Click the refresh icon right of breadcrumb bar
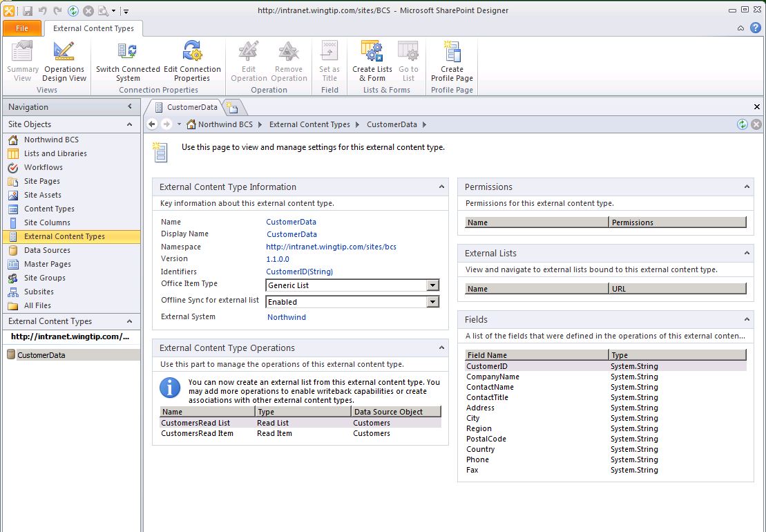Image resolution: width=766 pixels, height=532 pixels. tap(742, 124)
